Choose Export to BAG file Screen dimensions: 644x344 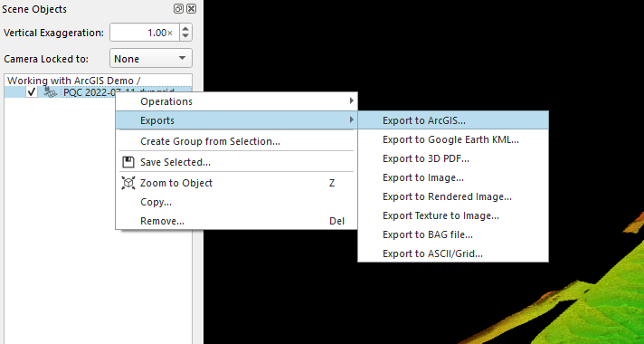coord(453,234)
